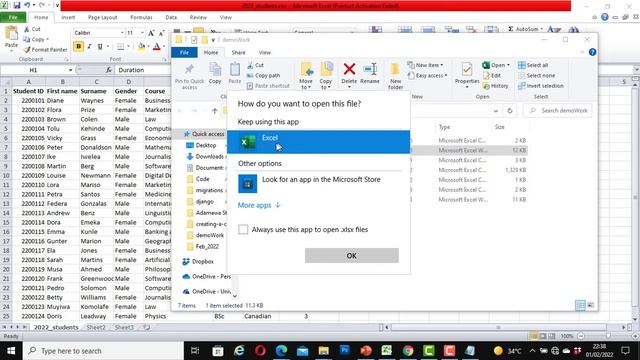Click the insert function fx icon
640x360 pixels.
pyautogui.click(x=109, y=70)
